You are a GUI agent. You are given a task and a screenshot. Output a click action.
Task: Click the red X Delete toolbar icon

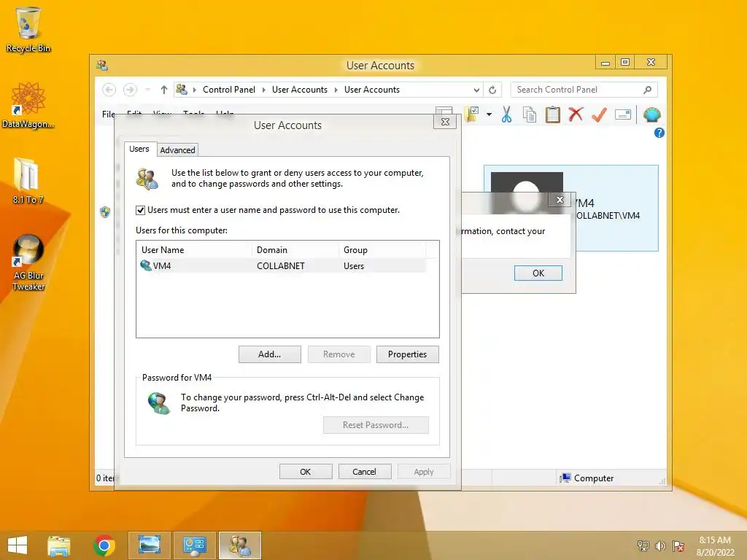[576, 114]
